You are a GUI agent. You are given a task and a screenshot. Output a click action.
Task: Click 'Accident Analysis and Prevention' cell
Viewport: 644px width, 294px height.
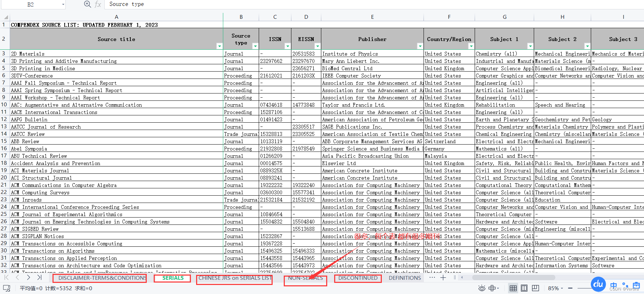(x=116, y=163)
